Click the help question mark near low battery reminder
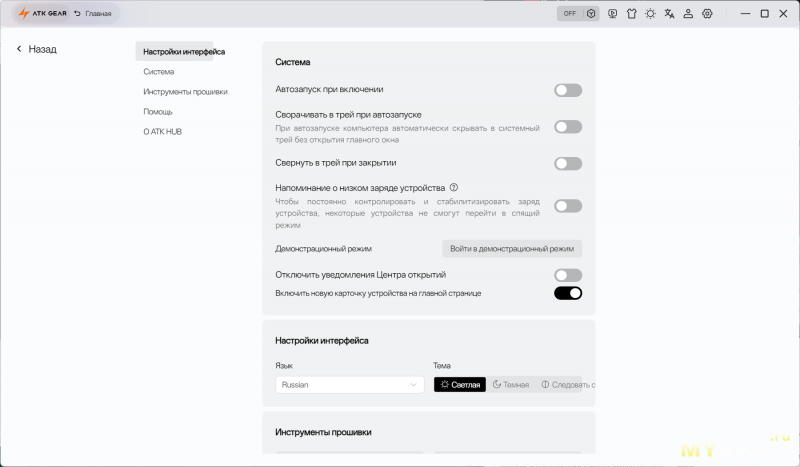The height and width of the screenshot is (467, 800). [454, 187]
